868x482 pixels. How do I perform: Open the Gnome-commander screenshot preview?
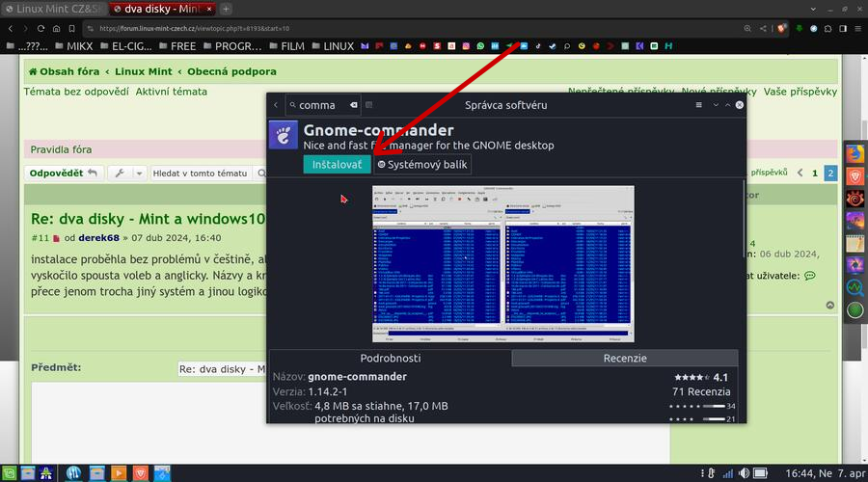[502, 259]
